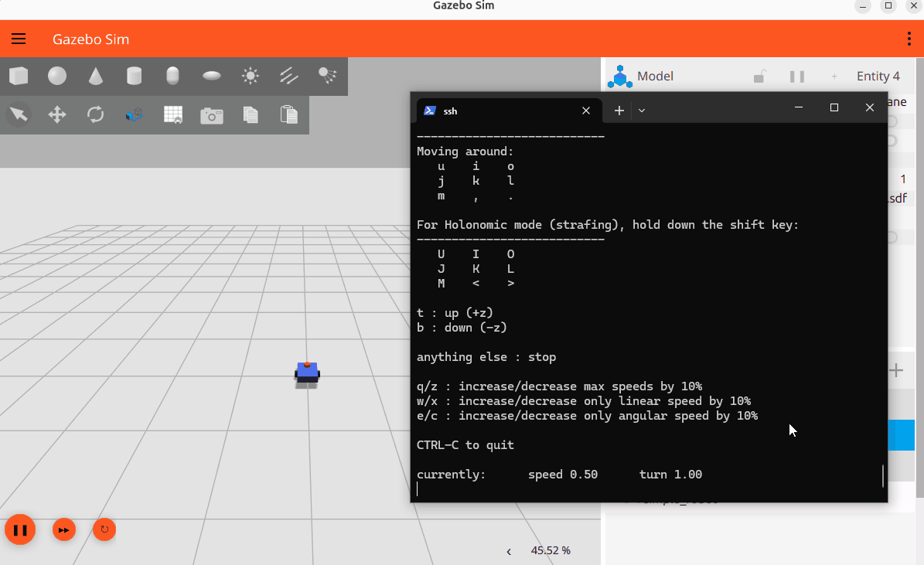
Task: Pause the component inspector updates
Action: point(796,77)
